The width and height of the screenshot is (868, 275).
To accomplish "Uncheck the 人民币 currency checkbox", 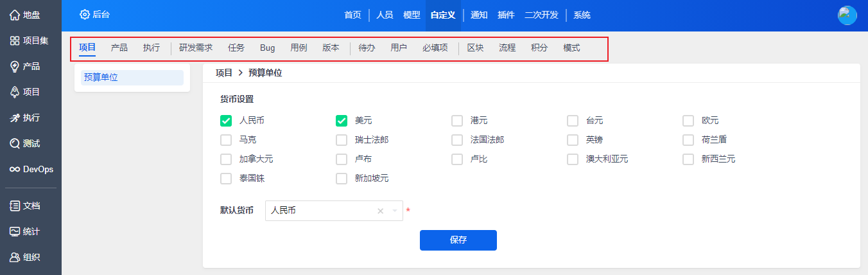I will point(226,121).
